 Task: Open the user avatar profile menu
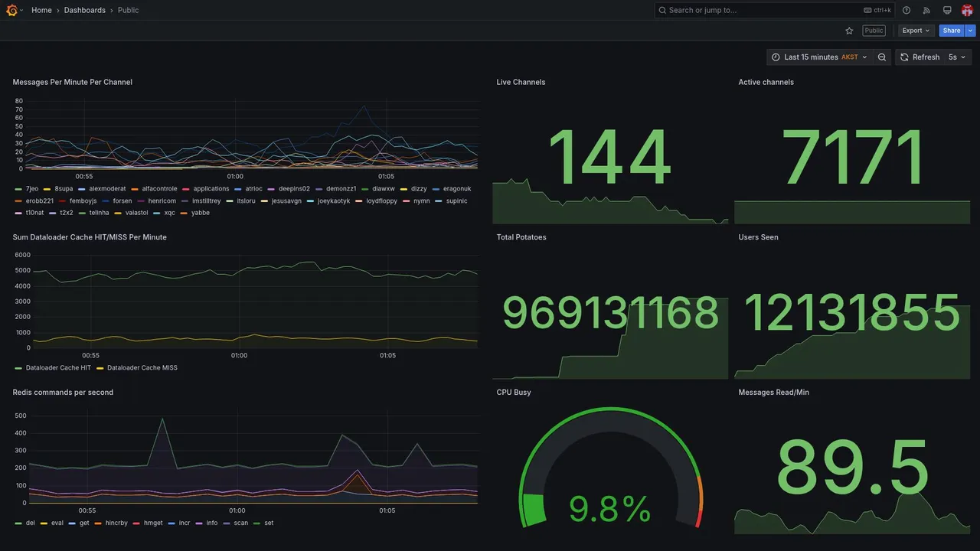coord(967,10)
